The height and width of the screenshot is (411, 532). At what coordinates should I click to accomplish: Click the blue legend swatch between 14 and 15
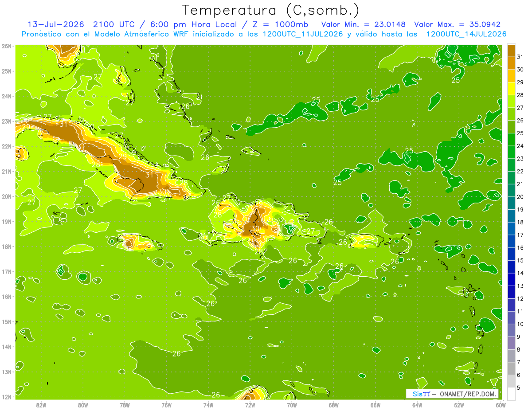tap(511, 267)
